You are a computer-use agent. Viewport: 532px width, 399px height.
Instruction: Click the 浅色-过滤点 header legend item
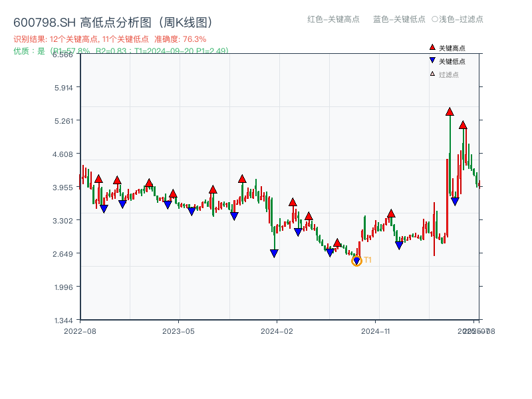[458, 19]
